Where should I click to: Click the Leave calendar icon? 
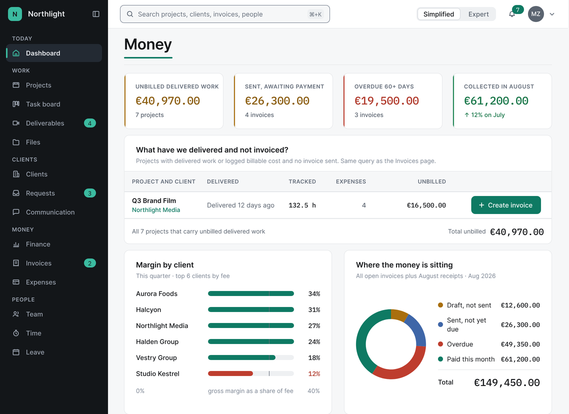[16, 352]
